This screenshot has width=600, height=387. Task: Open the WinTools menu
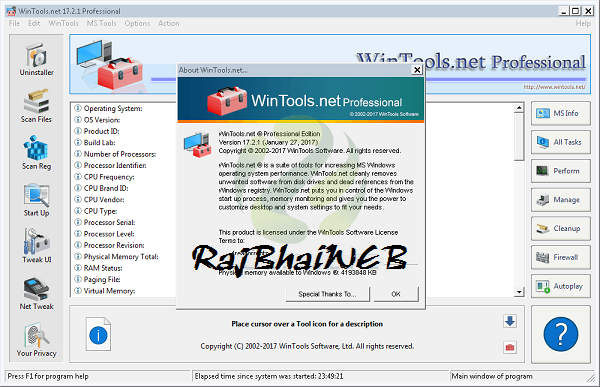63,23
